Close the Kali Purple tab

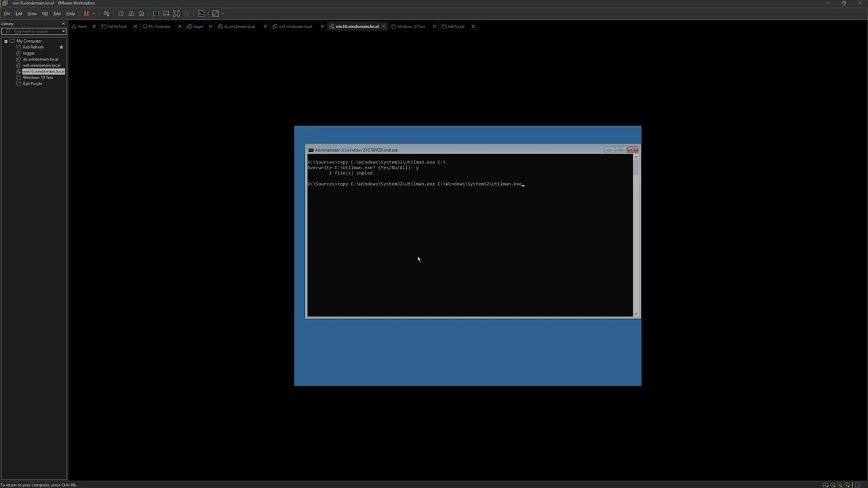click(x=473, y=26)
